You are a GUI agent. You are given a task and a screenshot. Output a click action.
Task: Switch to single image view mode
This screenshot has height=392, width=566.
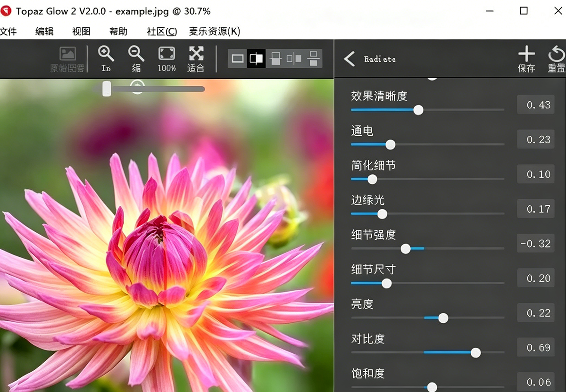[x=238, y=59]
